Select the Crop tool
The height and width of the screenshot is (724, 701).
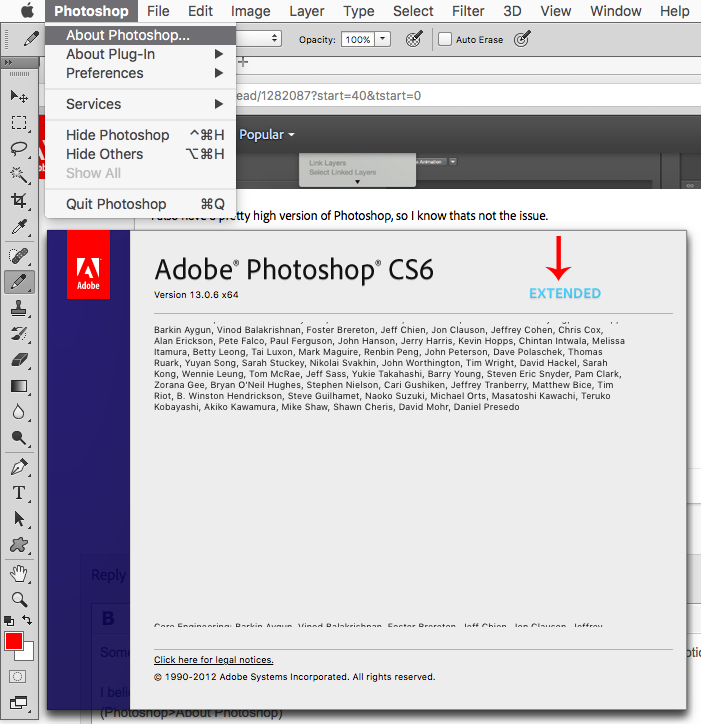(18, 201)
